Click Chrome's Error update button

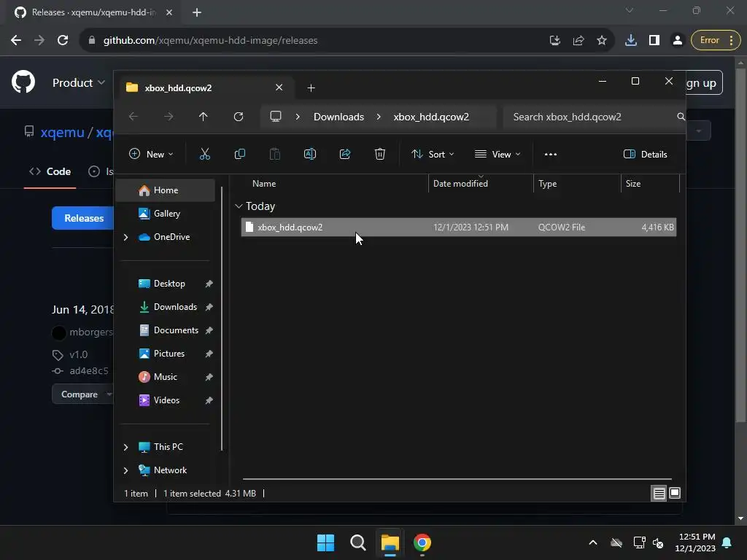pos(715,40)
